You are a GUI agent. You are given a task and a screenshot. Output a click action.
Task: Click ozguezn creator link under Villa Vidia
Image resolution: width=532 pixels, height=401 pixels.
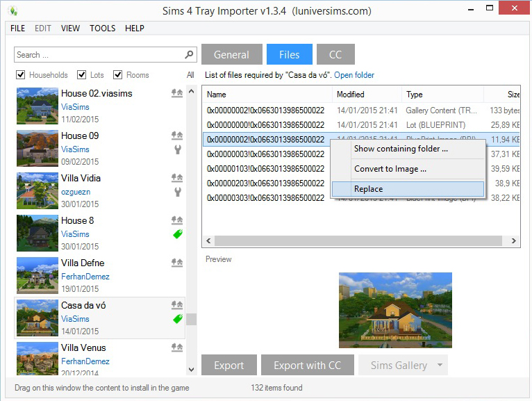click(76, 192)
